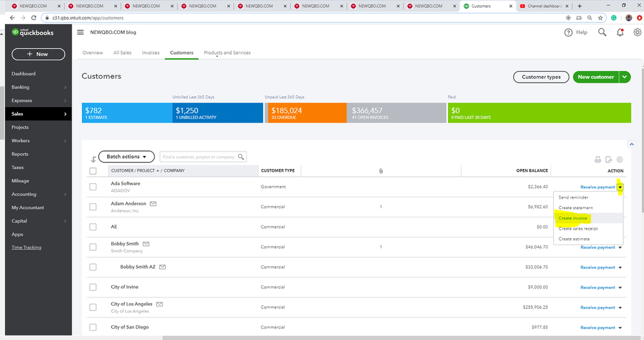Click the attachment paperclip column header
644x340 pixels.
(381, 170)
